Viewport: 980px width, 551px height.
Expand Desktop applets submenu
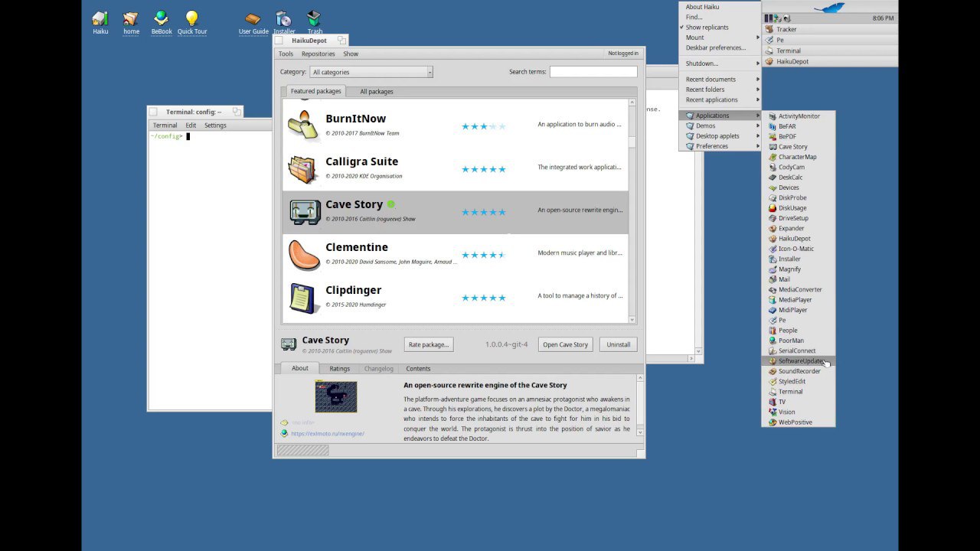pos(720,136)
